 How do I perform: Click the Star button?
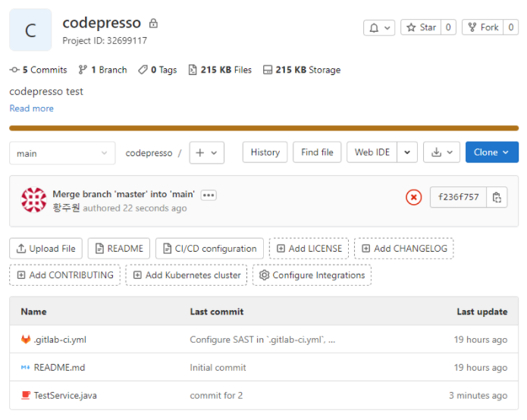coord(421,27)
